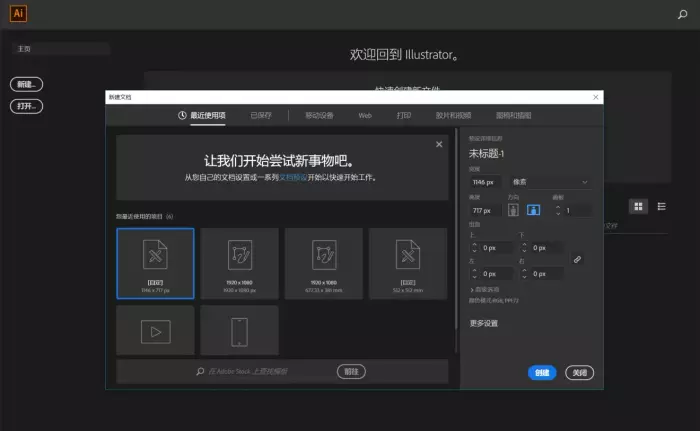Select the 1920 x 1080 preset measured in mm
The height and width of the screenshot is (431, 700).
[324, 263]
